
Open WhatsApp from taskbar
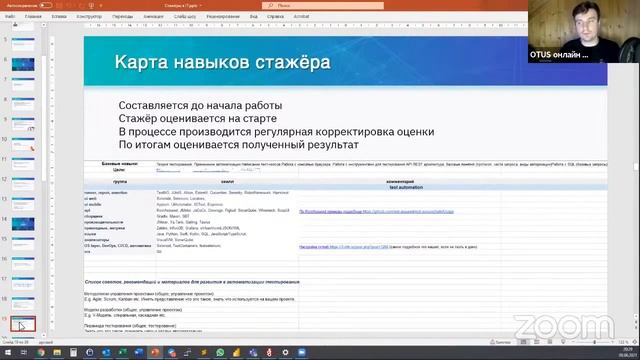pos(220,353)
